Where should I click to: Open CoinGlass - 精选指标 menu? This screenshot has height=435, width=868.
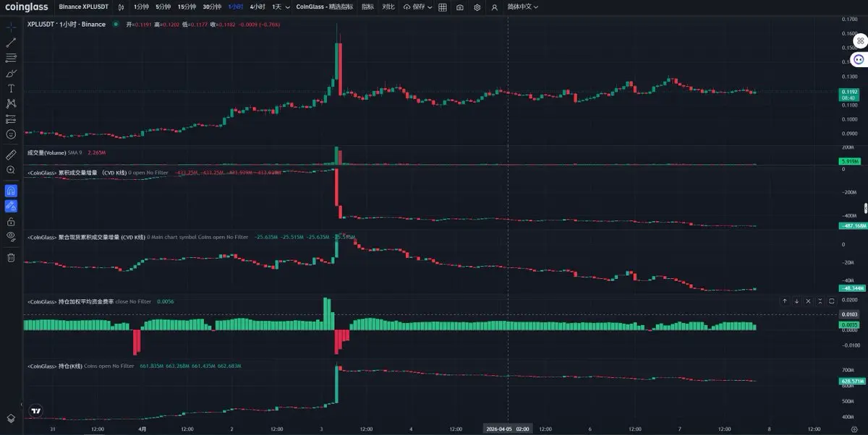pyautogui.click(x=324, y=7)
